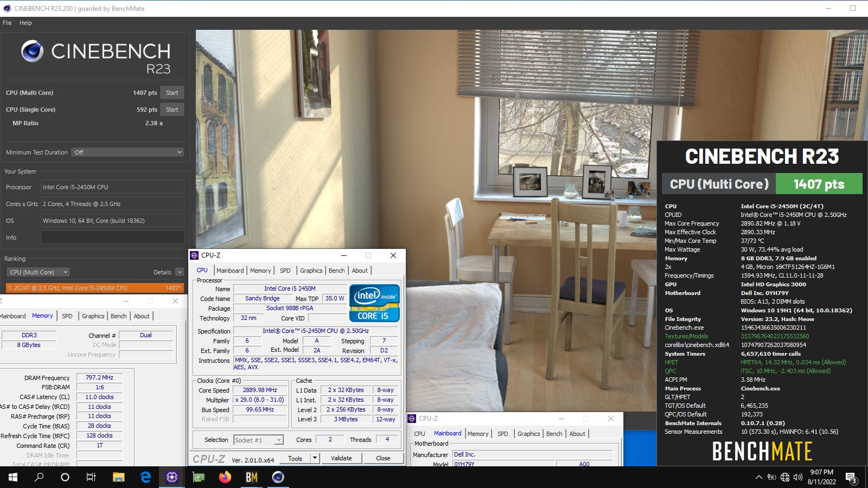Switch to Cinebench taskbar icon

(x=278, y=477)
